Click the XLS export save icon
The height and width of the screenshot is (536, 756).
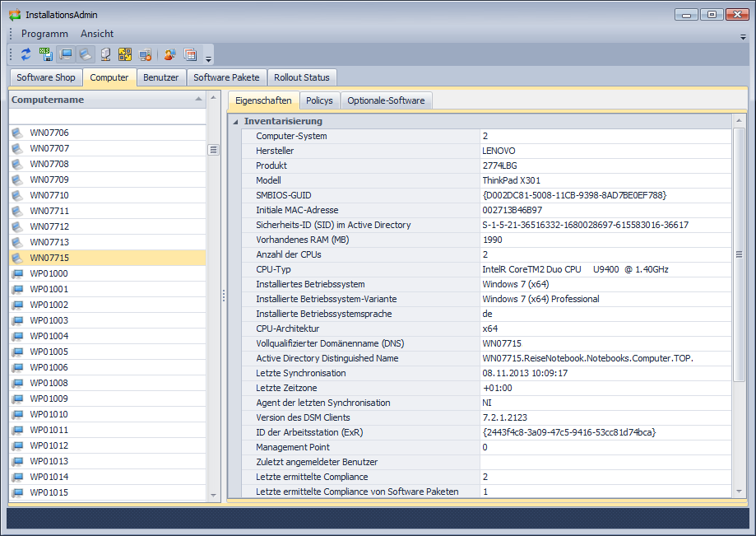click(46, 55)
